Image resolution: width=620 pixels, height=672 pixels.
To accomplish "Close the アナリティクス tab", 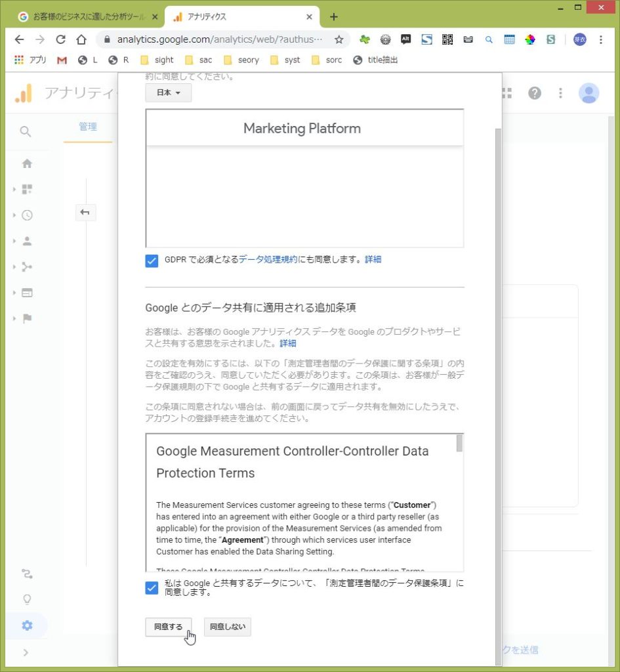I will tap(310, 17).
